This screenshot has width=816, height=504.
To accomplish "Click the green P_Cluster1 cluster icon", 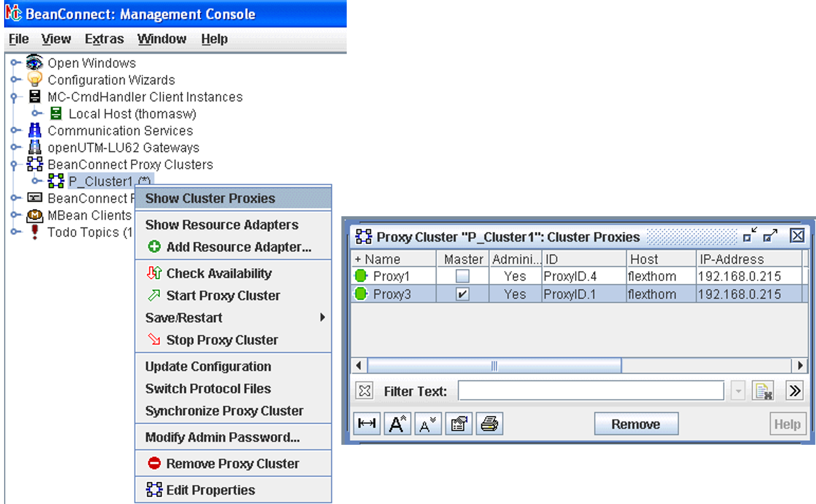I will coord(56,180).
